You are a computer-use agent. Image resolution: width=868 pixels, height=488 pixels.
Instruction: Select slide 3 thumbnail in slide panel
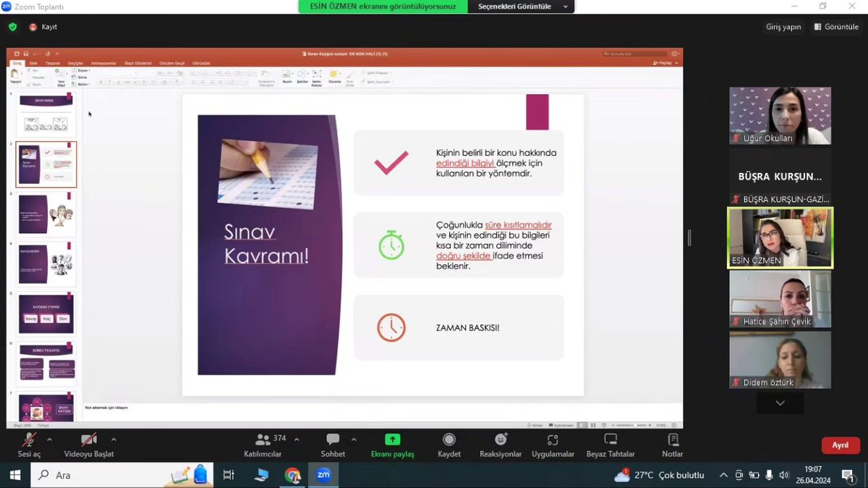[x=46, y=214]
